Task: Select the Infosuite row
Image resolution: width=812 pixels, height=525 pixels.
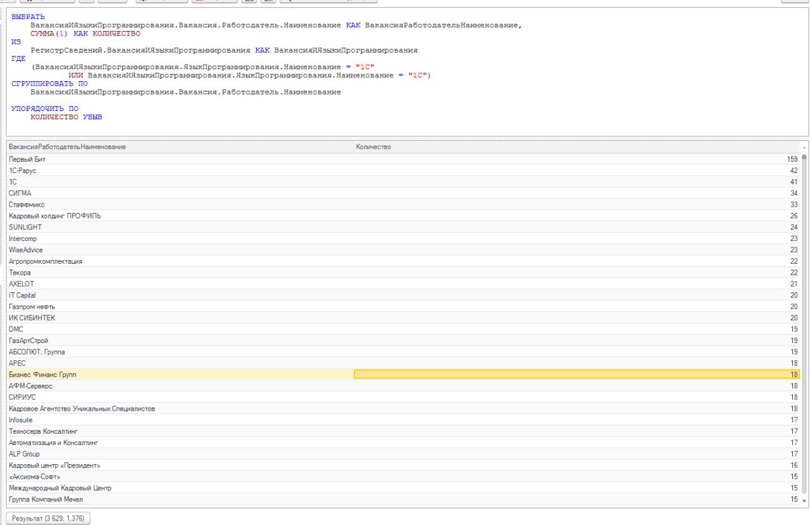Action: [403, 420]
